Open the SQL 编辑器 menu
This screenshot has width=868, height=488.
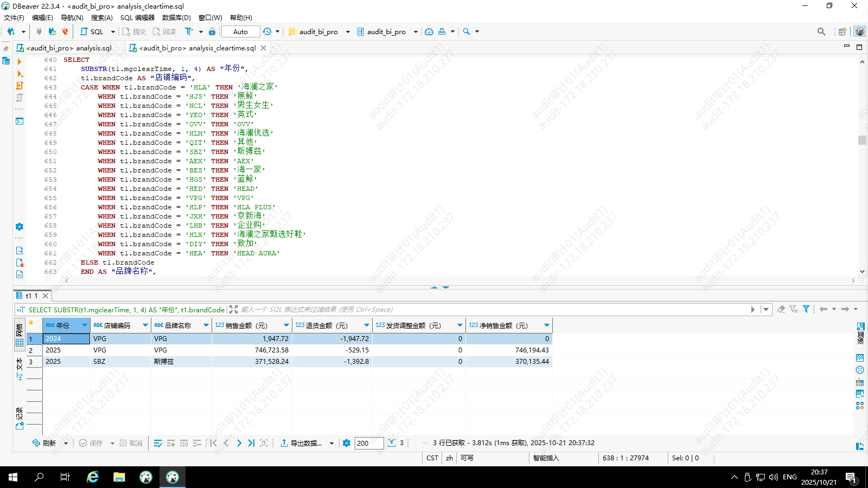tap(137, 17)
